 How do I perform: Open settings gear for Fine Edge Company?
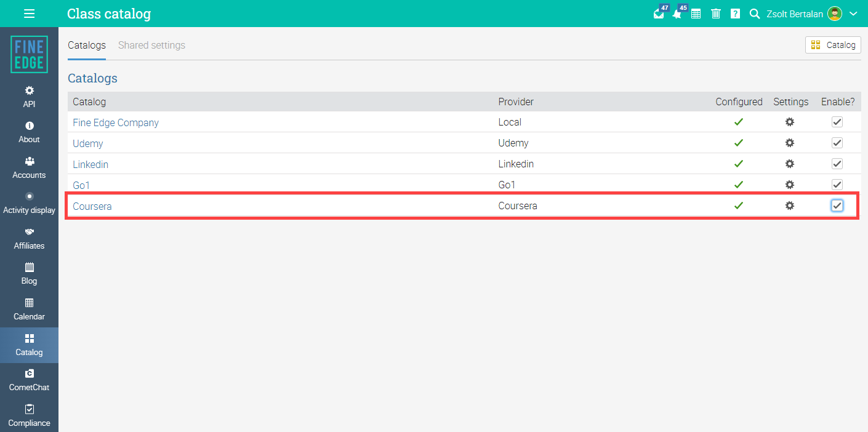coord(790,122)
